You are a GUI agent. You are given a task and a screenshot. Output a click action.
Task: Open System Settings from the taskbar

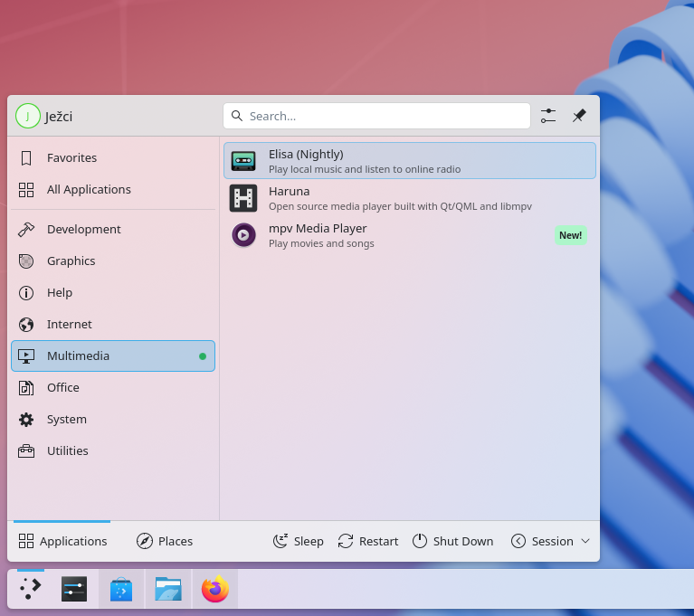(74, 589)
